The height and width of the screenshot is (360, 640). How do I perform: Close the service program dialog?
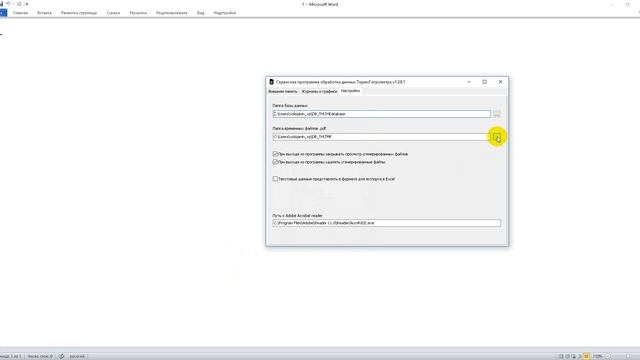[x=500, y=82]
